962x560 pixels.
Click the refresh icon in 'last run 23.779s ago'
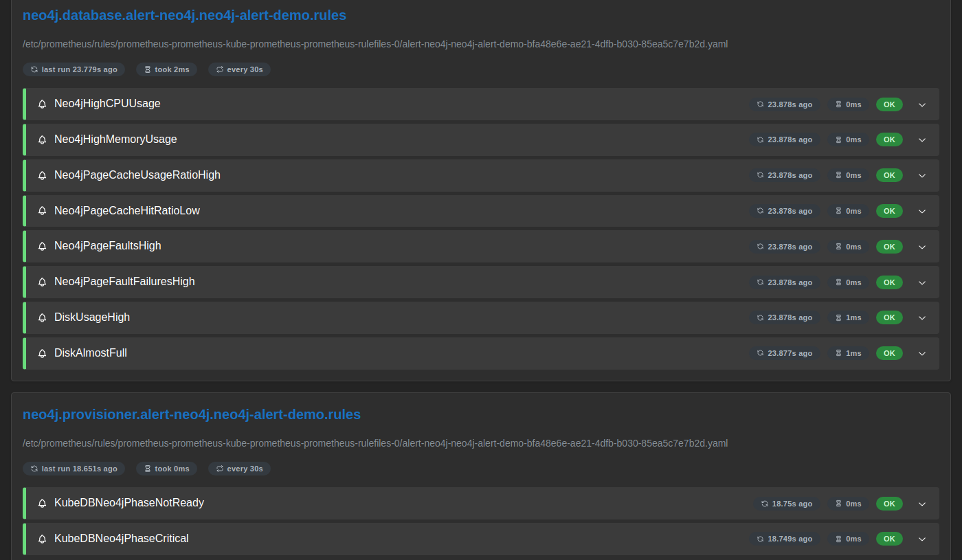pyautogui.click(x=34, y=69)
